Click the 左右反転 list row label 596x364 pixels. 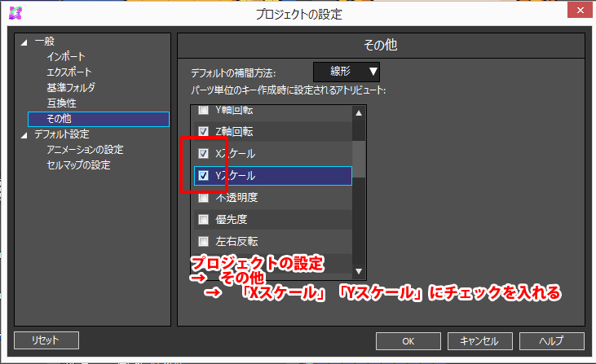tap(236, 241)
